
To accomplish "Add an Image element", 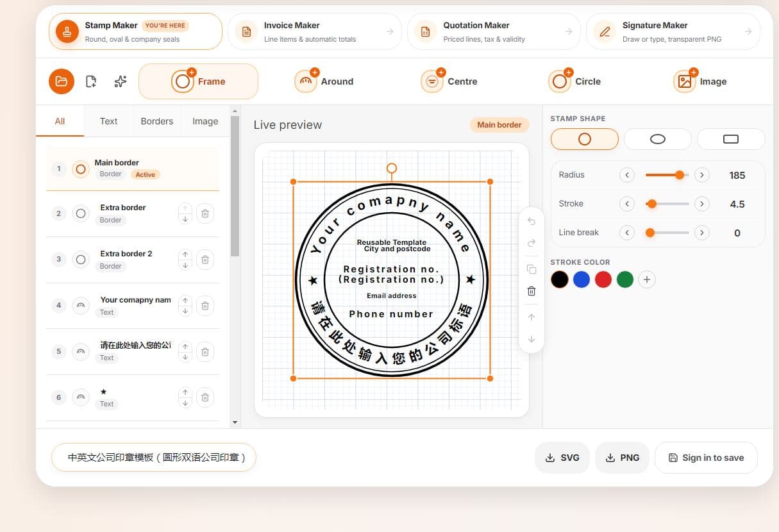I will [699, 81].
